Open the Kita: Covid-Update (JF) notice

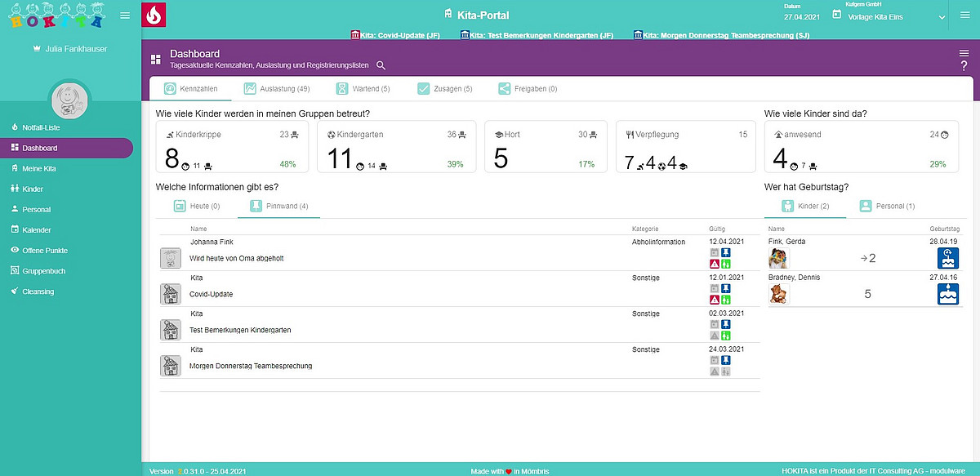(x=395, y=35)
